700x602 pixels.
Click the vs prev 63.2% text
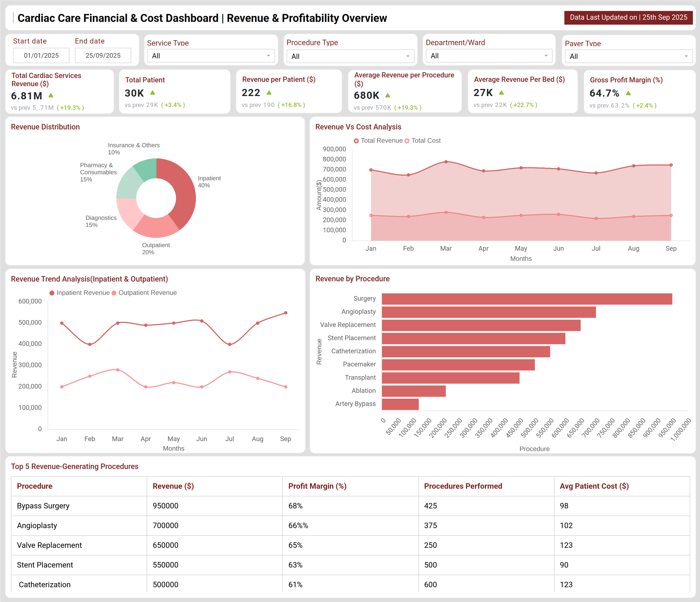click(x=609, y=105)
